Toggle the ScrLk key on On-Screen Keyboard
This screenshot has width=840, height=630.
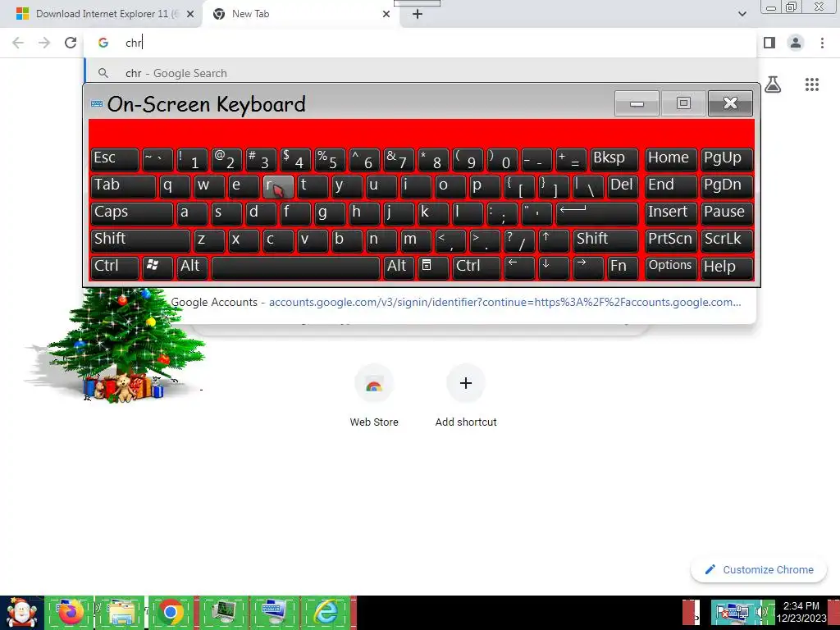(x=727, y=240)
